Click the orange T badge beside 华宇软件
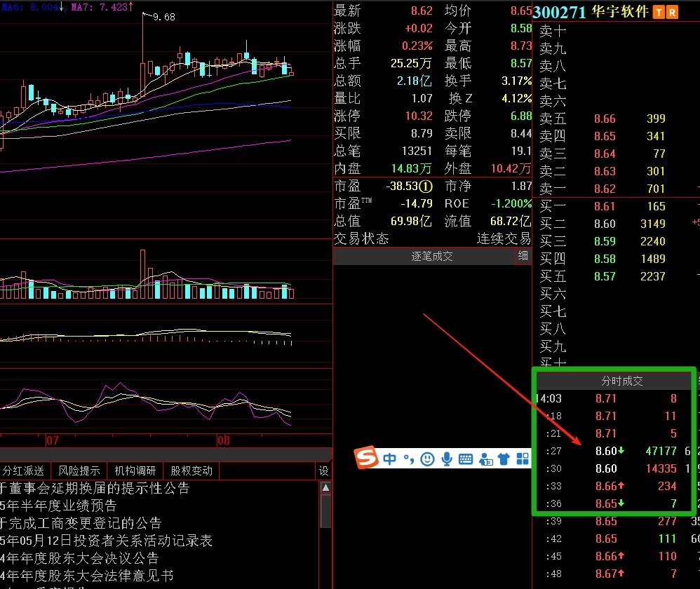This screenshot has height=589, width=700. pyautogui.click(x=659, y=12)
